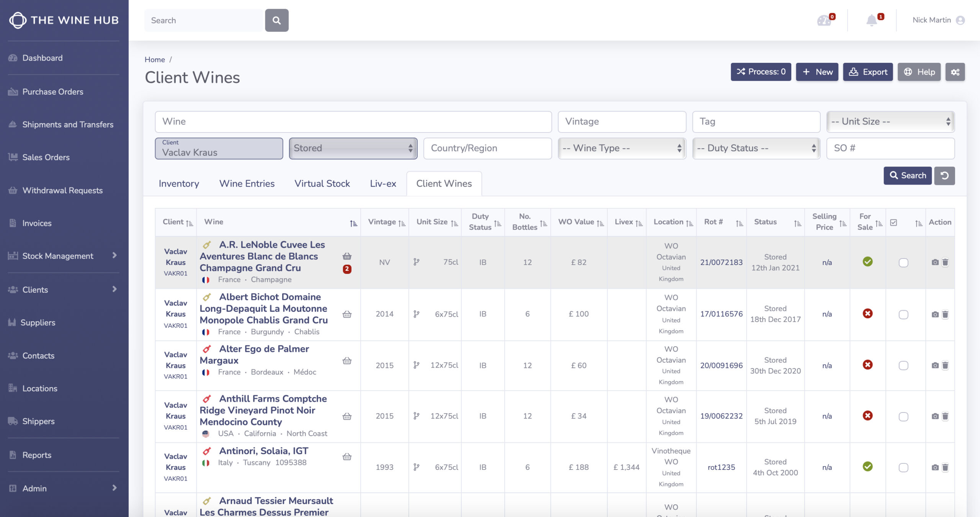
Task: Click trash icon in A.R. LeNoble row
Action: tap(945, 262)
